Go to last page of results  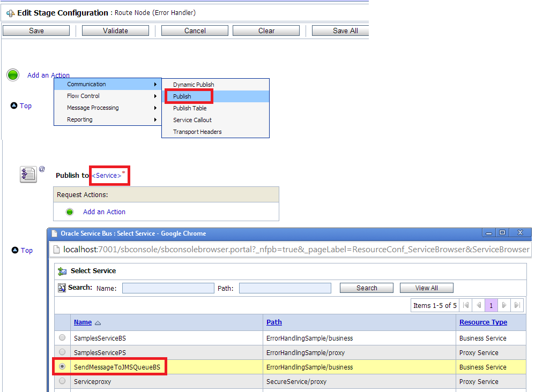pyautogui.click(x=517, y=305)
